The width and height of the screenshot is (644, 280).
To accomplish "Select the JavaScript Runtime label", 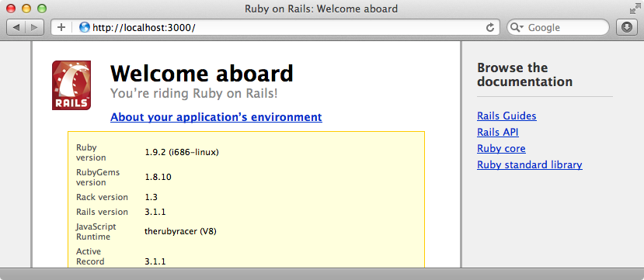I will pyautogui.click(x=96, y=232).
